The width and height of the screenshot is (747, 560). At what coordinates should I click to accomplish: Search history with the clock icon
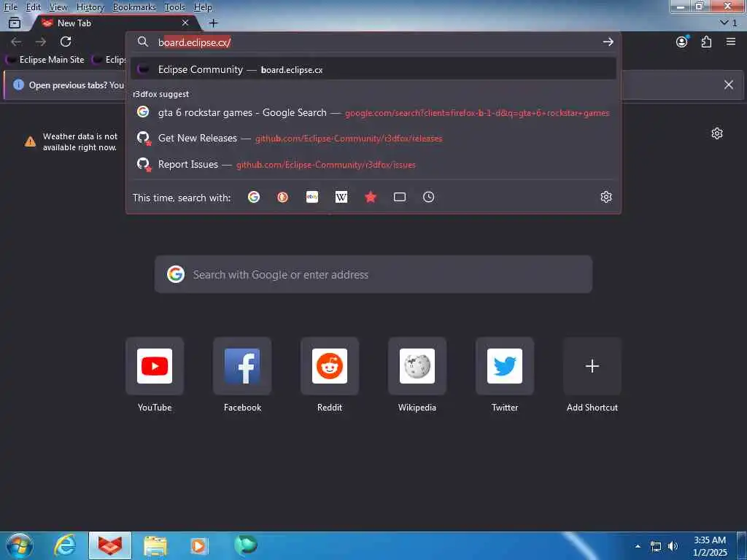[429, 197]
